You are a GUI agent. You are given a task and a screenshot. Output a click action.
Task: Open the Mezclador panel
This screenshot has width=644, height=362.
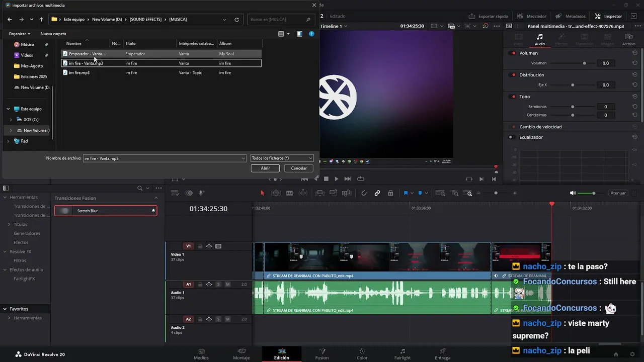(x=532, y=16)
